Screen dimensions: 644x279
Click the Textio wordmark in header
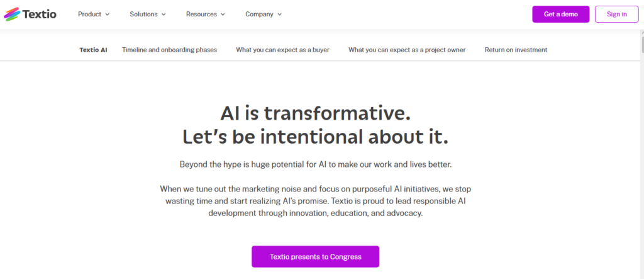[40, 14]
